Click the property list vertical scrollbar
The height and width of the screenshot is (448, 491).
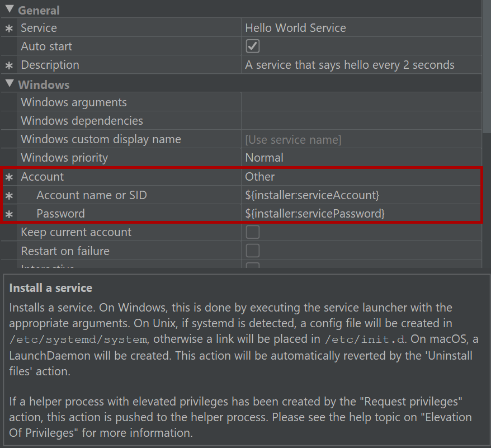[487, 66]
